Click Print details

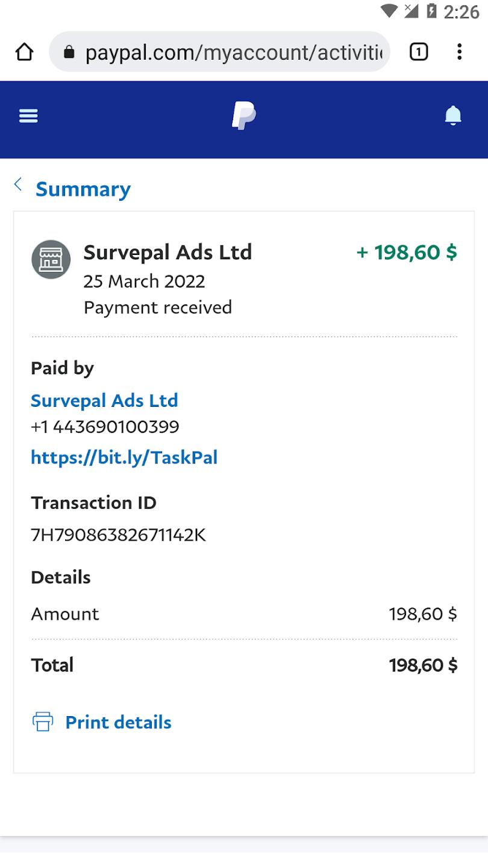[118, 722]
